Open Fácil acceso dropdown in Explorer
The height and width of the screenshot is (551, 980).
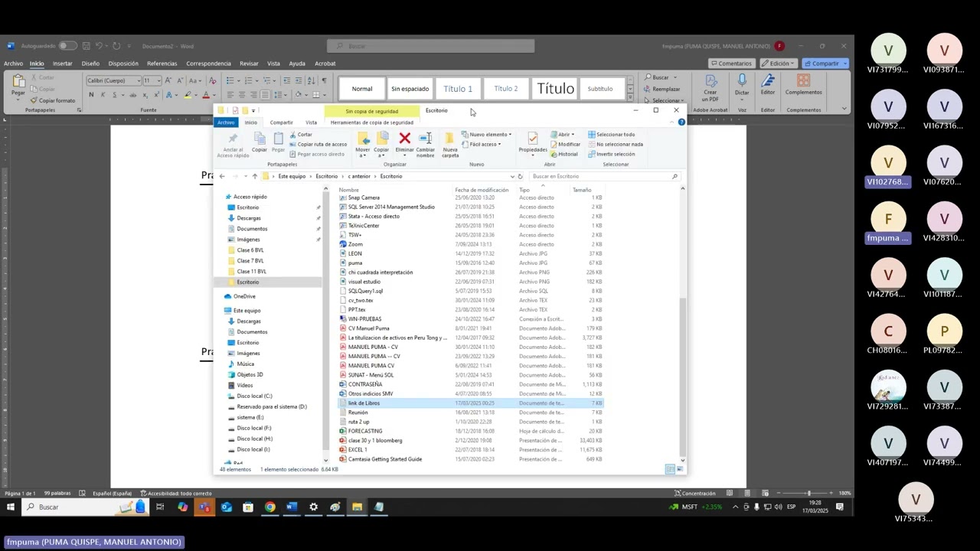(482, 144)
